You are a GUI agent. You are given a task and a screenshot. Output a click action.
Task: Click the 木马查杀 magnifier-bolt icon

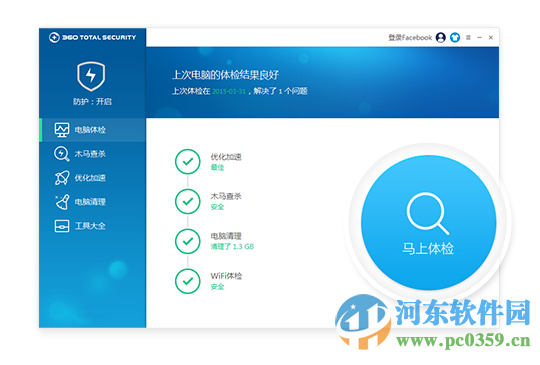pyautogui.click(x=62, y=154)
